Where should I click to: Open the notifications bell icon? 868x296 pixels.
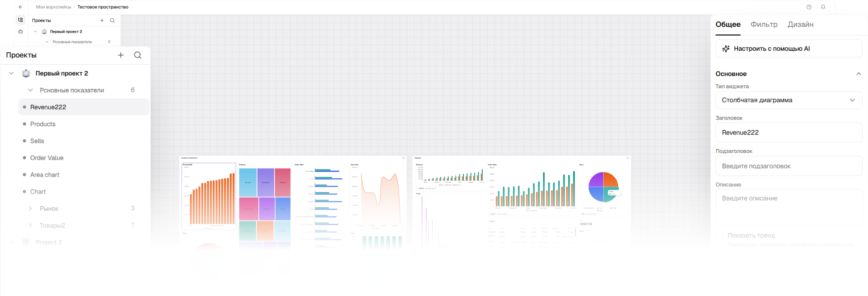(823, 7)
